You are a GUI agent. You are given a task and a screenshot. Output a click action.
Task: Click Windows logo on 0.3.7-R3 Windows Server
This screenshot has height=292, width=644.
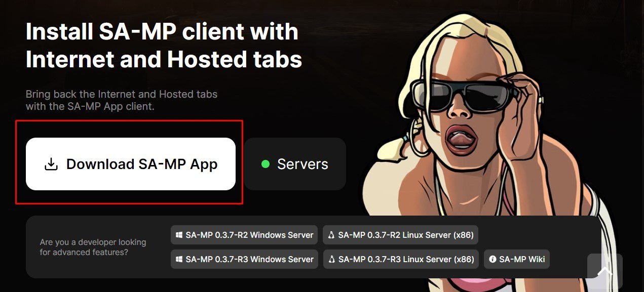[x=179, y=259]
